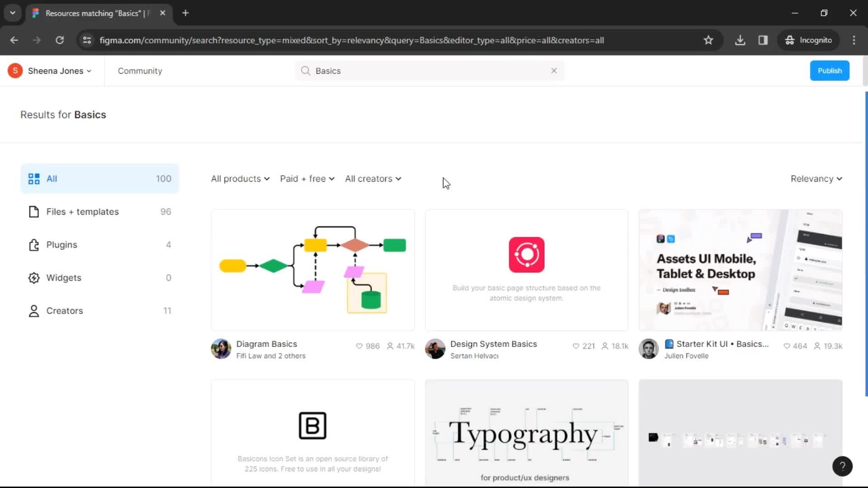Viewport: 868px width, 488px height.
Task: Click the users icon beside 41.7k
Action: click(x=390, y=346)
